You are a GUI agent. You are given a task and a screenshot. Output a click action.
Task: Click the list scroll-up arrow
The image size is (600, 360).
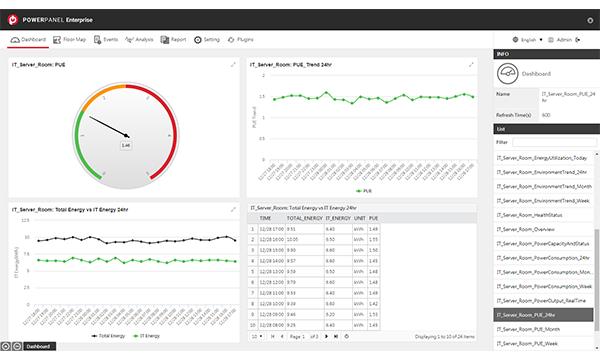(596, 154)
